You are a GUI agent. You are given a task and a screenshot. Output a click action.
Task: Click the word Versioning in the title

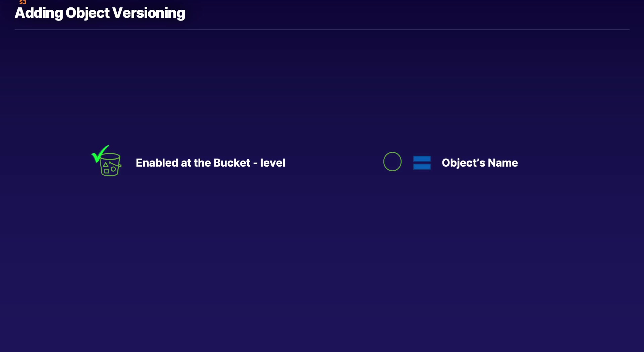coord(149,13)
